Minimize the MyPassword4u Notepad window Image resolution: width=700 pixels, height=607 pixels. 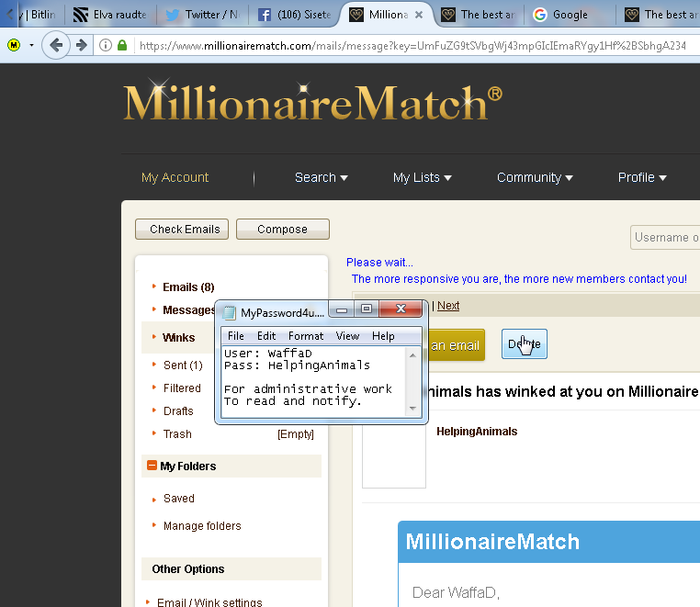[x=342, y=309]
